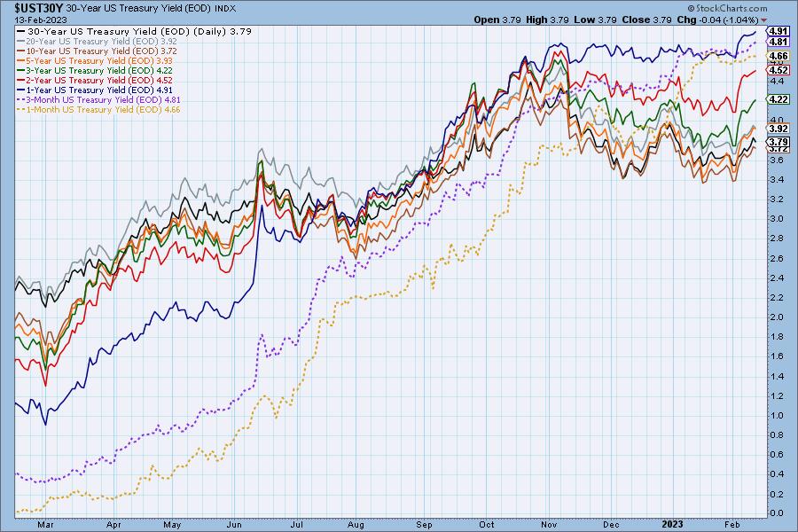Click the 3.92 last-value tag
Viewport: 798px width, 532px height.
click(x=779, y=129)
